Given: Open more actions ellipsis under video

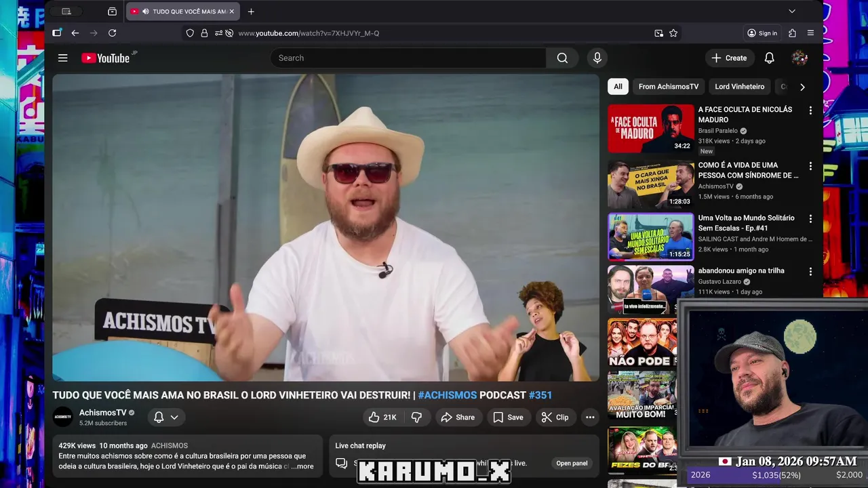Looking at the screenshot, I should 590,418.
